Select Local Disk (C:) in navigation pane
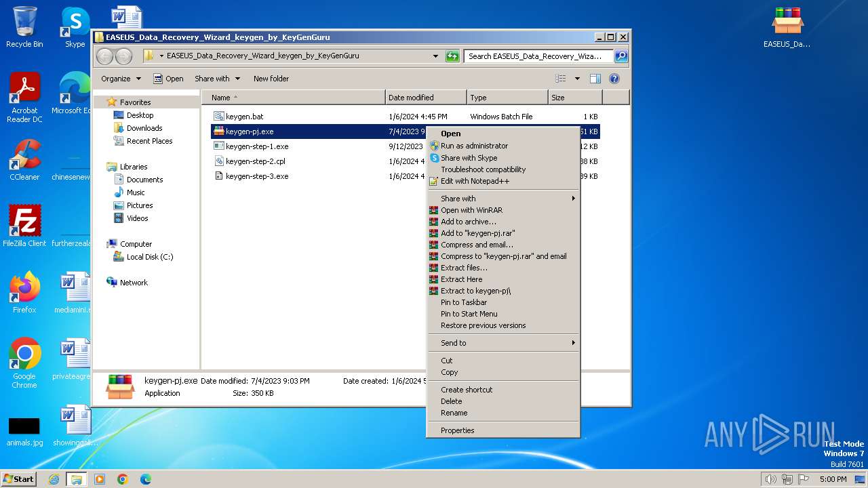 (x=143, y=257)
